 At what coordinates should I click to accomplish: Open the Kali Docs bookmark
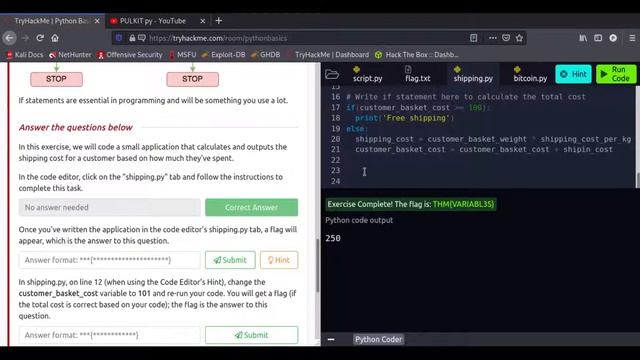coord(25,55)
